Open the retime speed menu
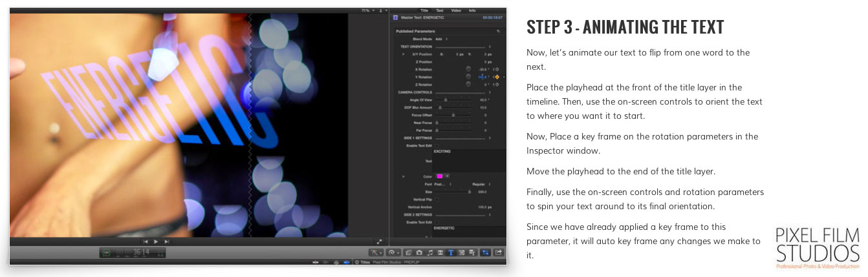This screenshot has width=868, height=277. (394, 252)
